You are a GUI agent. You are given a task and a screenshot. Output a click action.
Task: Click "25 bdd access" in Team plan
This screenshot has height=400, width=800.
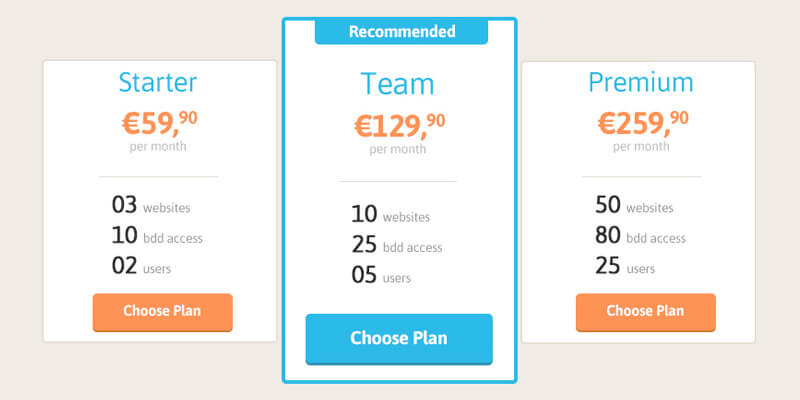[397, 246]
